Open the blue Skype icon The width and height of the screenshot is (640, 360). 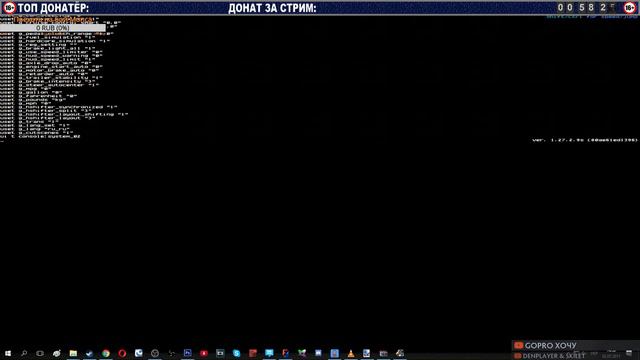(236, 353)
